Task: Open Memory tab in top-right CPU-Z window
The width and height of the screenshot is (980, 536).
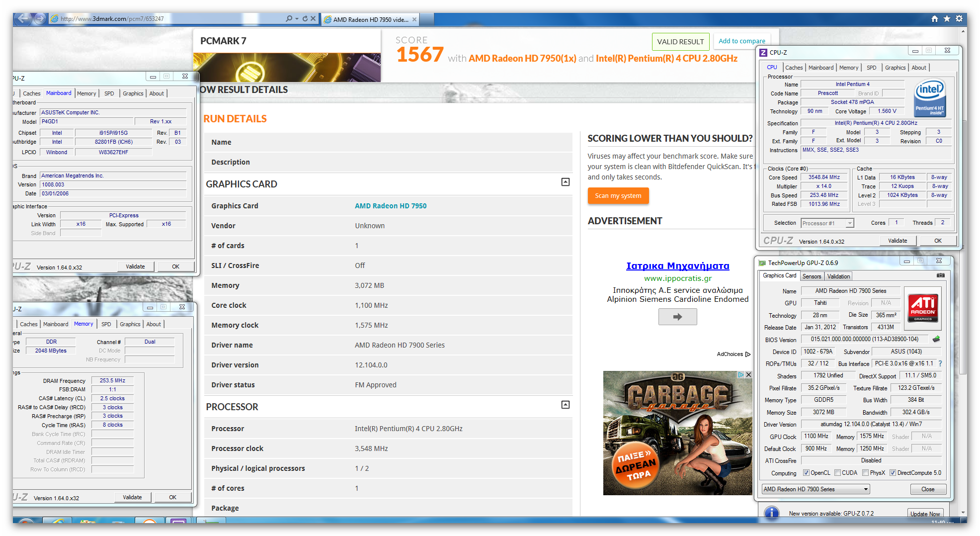Action: [x=848, y=68]
